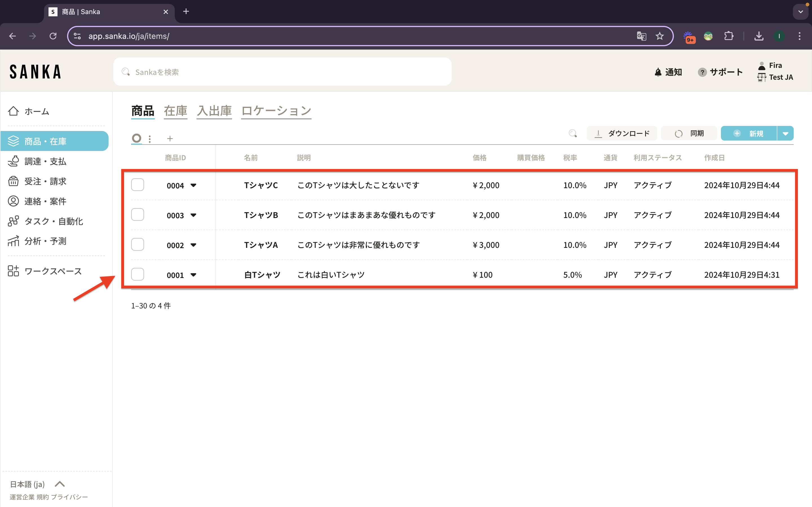The width and height of the screenshot is (812, 507).
Task: Click the 同期 sync button
Action: 689,134
